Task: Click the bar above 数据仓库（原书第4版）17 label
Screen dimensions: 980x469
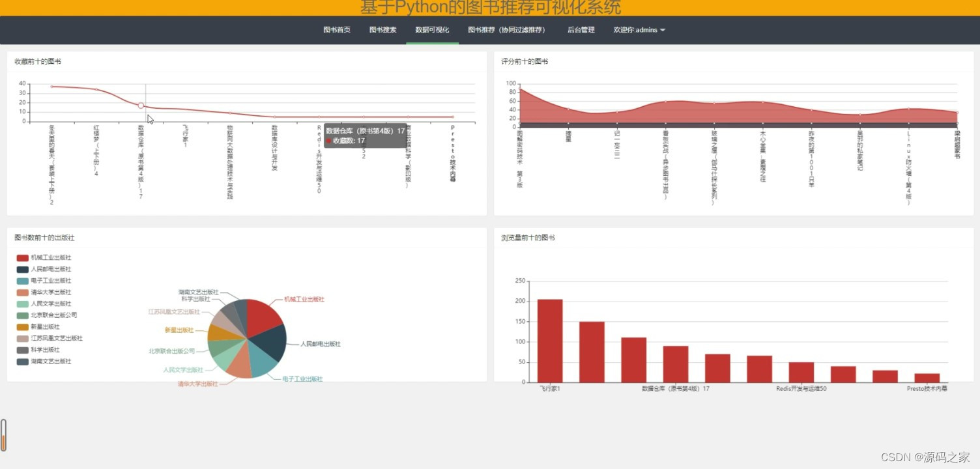Action: (x=676, y=364)
